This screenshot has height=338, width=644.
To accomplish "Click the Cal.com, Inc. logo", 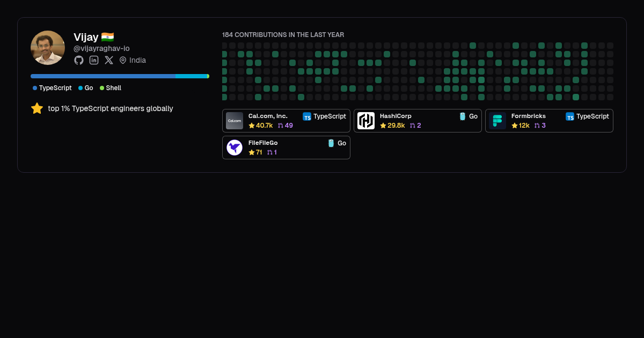I will pos(235,121).
